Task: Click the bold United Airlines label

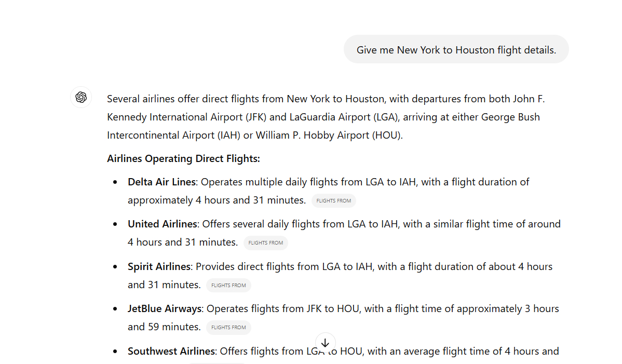Action: (x=162, y=224)
